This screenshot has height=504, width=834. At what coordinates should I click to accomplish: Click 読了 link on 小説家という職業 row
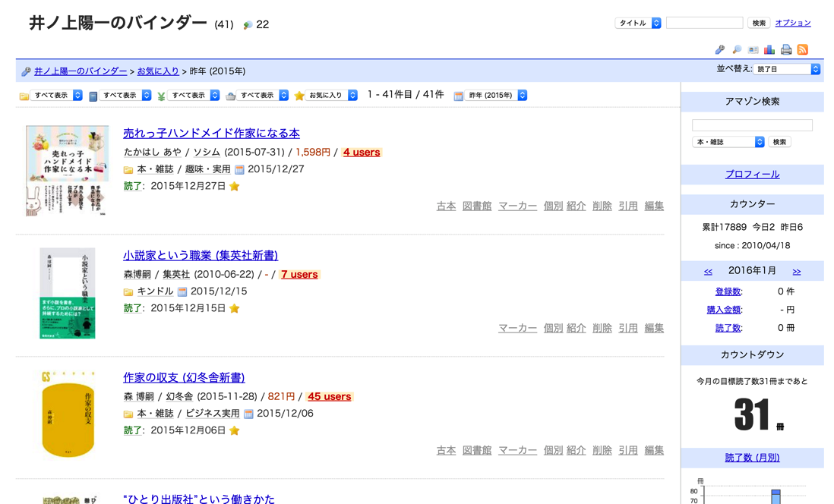[x=133, y=308]
